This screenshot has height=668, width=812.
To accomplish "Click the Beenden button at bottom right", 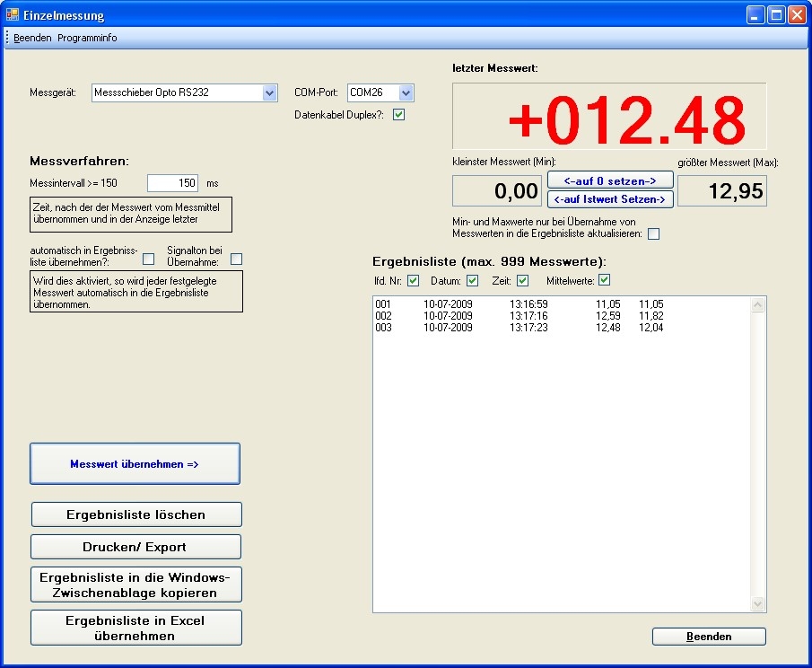I will coord(709,637).
